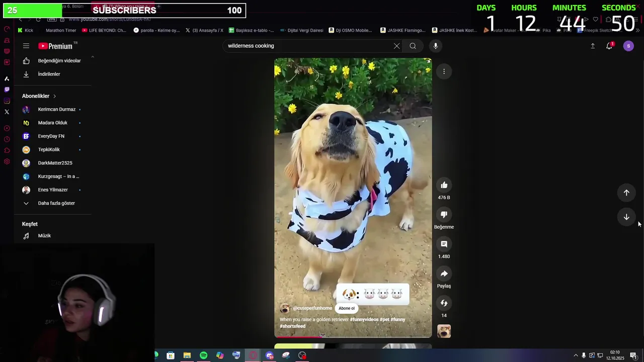Screen dimensions: 644x362
Task: Open Beğendiğim videolar in the sidebar
Action: (x=52, y=61)
